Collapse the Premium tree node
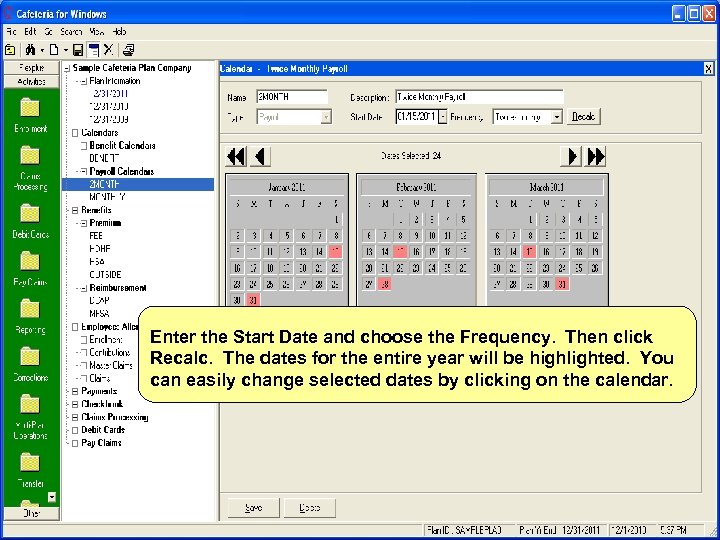The width and height of the screenshot is (720, 540). [84, 223]
